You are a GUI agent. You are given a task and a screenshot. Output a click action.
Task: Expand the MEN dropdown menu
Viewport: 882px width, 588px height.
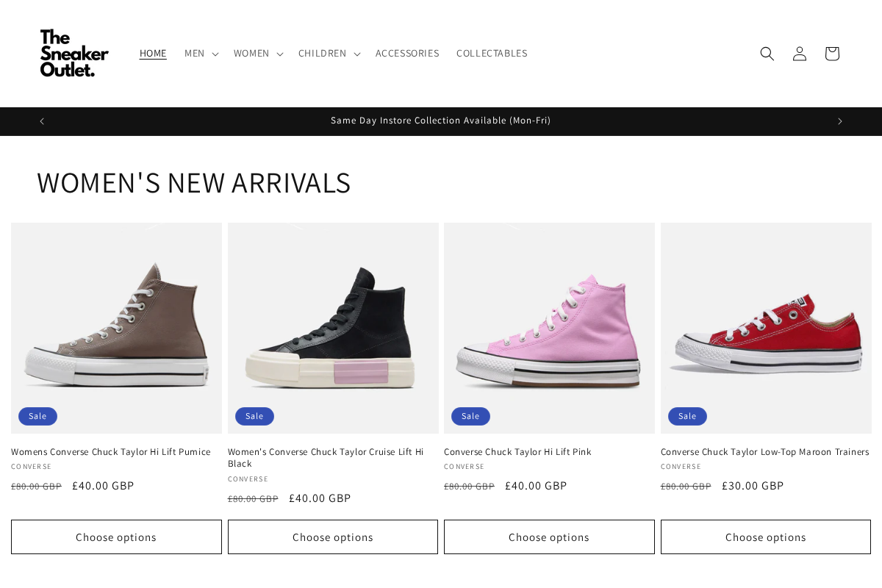tap(200, 53)
